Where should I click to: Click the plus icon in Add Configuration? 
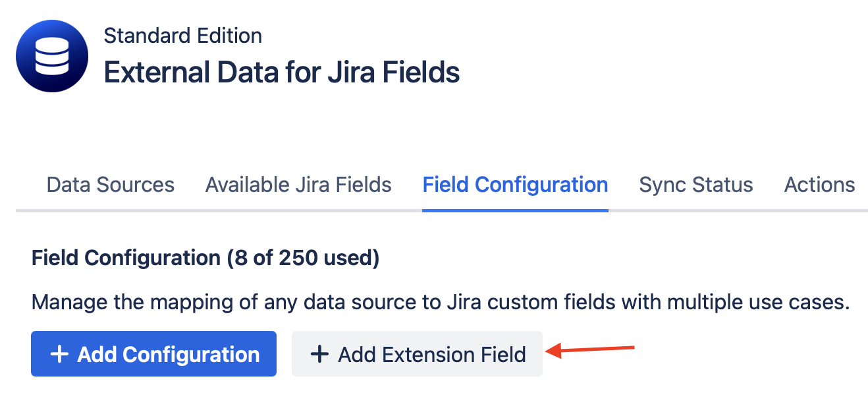tap(59, 354)
